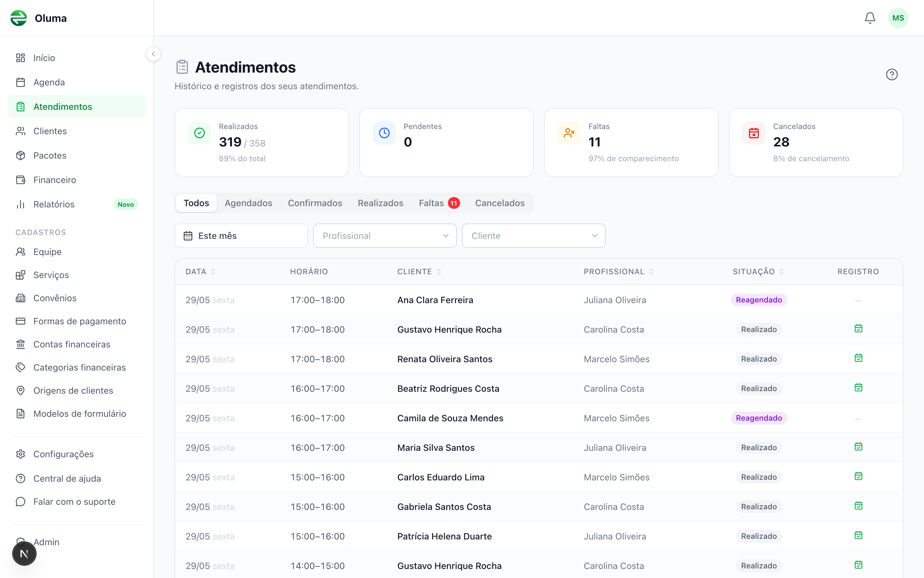The image size is (924, 578).
Task: Open the Este mês date filter
Action: point(241,236)
